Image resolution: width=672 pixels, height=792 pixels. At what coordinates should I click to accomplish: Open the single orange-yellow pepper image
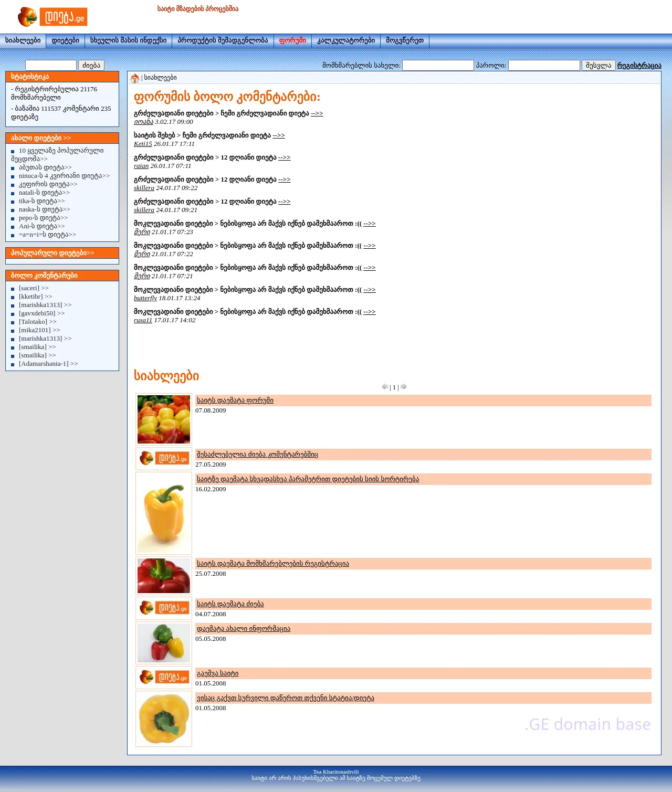coord(164,513)
